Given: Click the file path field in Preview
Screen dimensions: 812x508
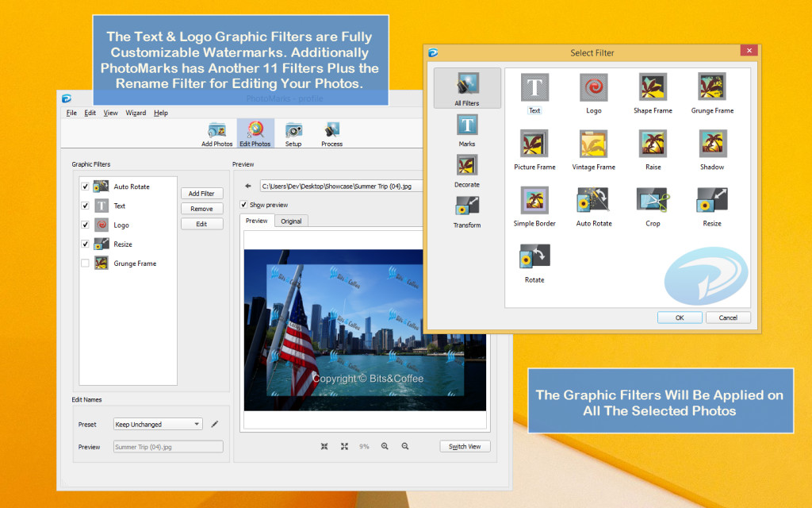Looking at the screenshot, I should pyautogui.click(x=341, y=186).
